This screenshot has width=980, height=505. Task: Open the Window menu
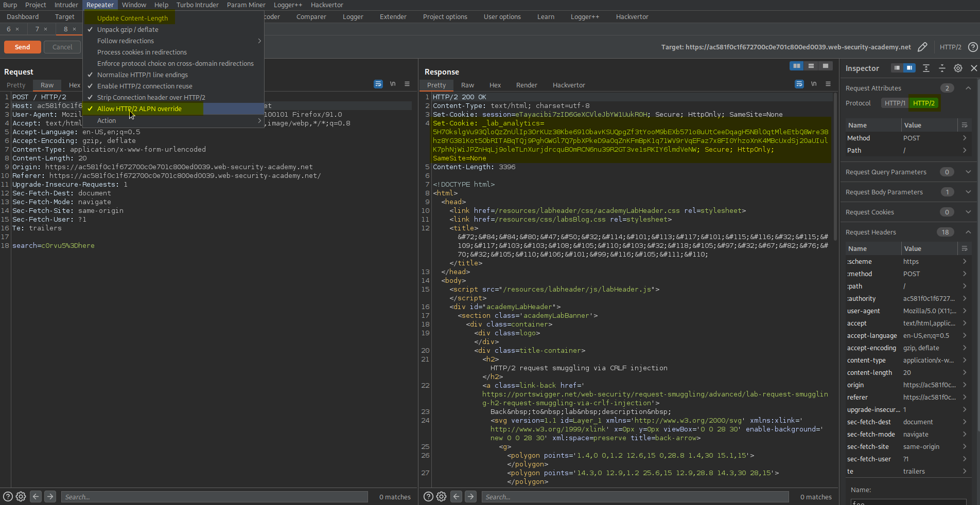click(x=134, y=5)
